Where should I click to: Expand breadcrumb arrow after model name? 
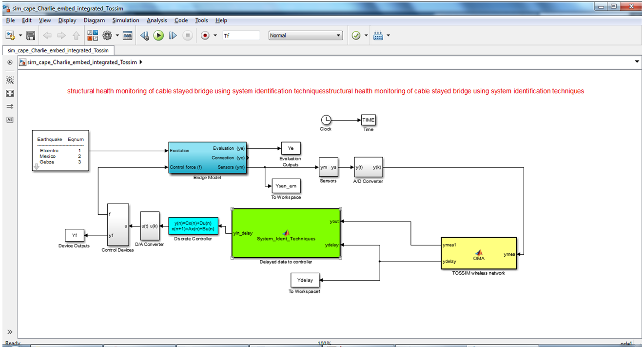(x=141, y=62)
